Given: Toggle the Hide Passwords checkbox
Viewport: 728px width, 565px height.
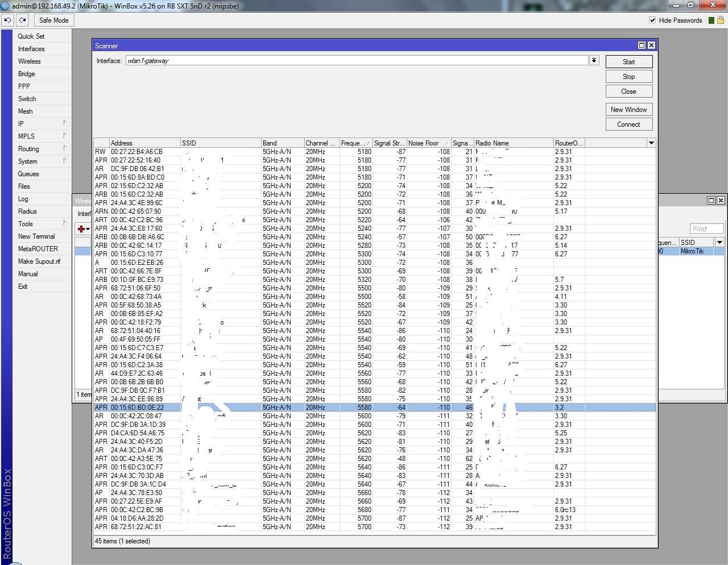Looking at the screenshot, I should coord(652,20).
